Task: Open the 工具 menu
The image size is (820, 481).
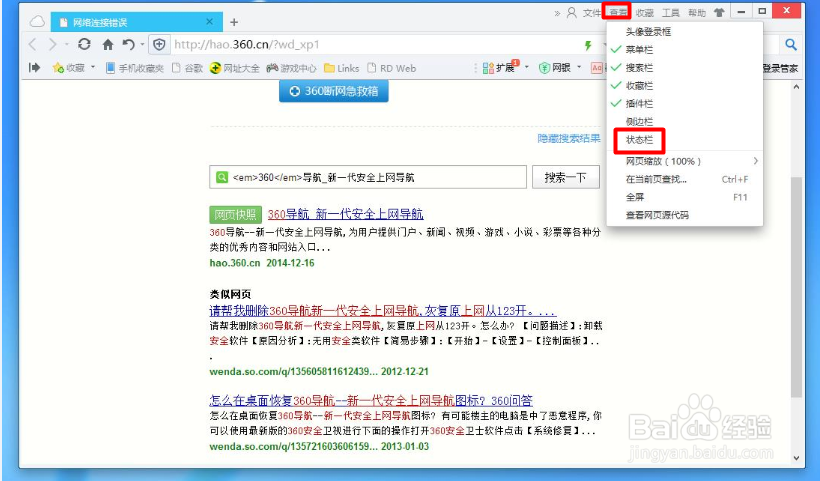Action: [x=671, y=13]
